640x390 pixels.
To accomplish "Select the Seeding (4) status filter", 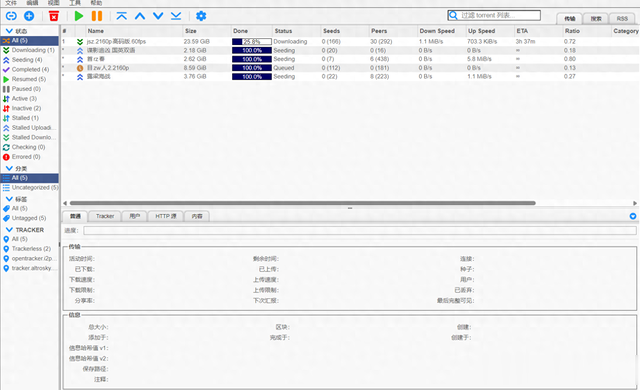I will (x=30, y=60).
